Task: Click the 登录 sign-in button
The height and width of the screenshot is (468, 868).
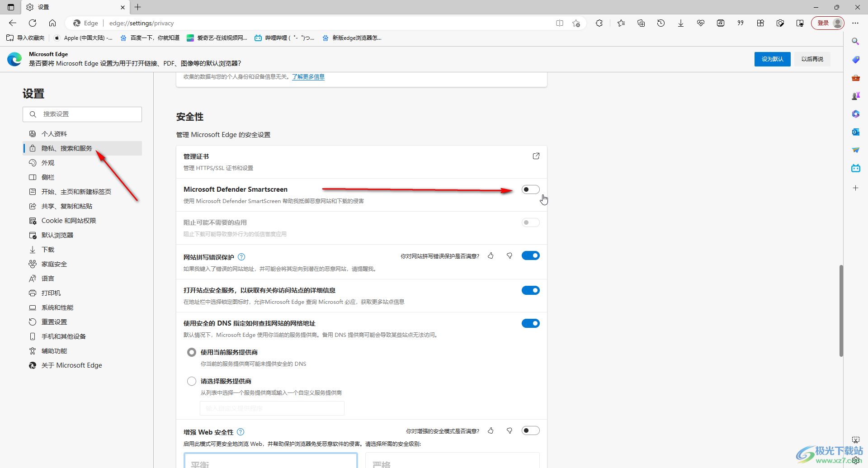Action: 827,23
